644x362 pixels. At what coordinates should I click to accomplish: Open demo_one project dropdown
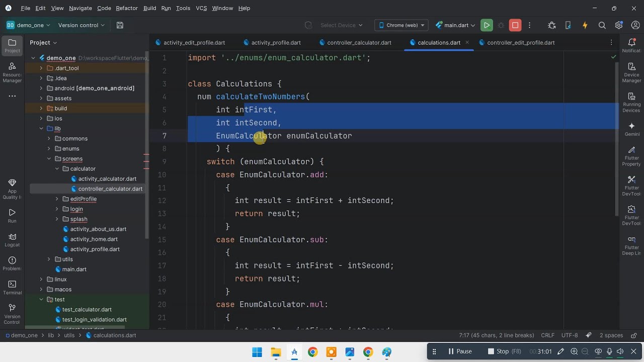[x=29, y=25]
